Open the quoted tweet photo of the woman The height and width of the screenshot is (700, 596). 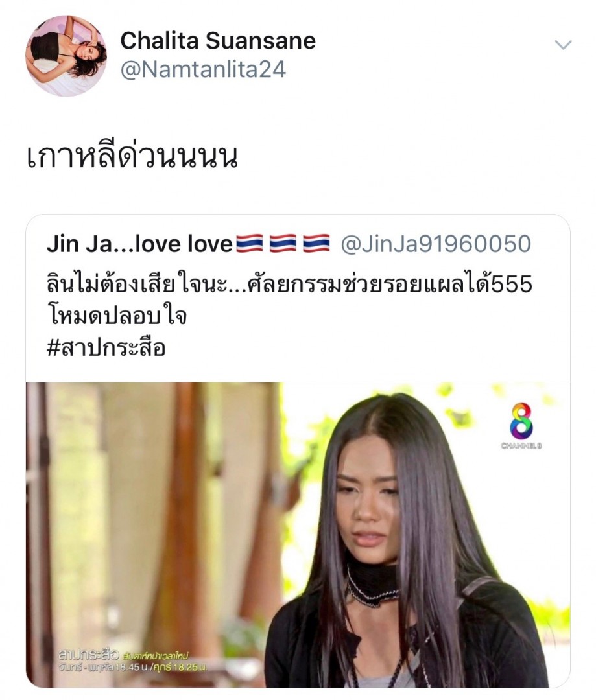(298, 535)
